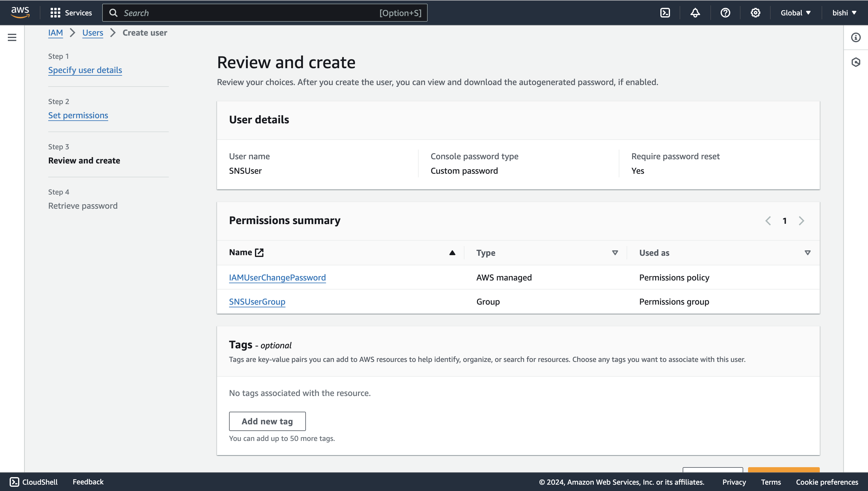Open the hexagon icon in the right panel
This screenshot has width=868, height=491.
(856, 62)
